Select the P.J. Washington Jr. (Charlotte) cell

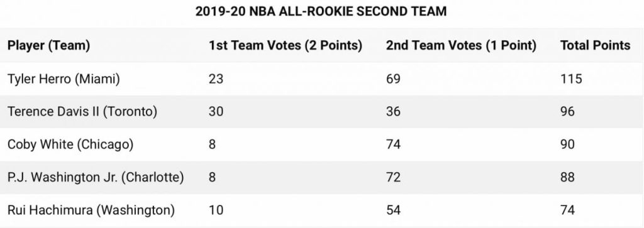click(96, 177)
